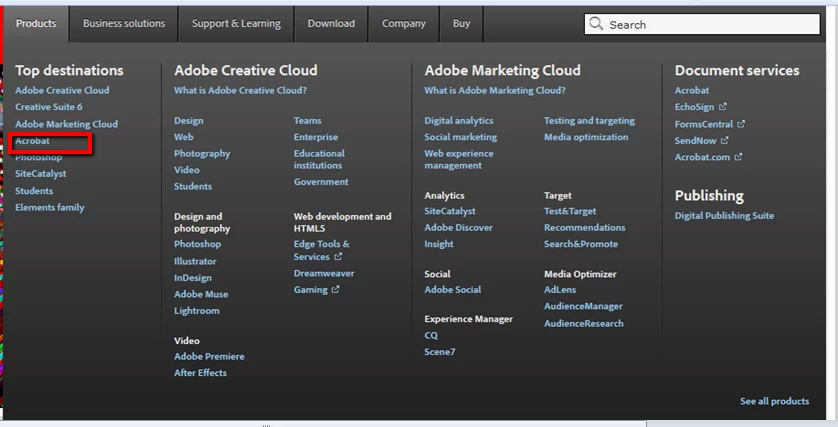Open the Search&Promote link
This screenshot has width=838, height=427.
(x=581, y=244)
